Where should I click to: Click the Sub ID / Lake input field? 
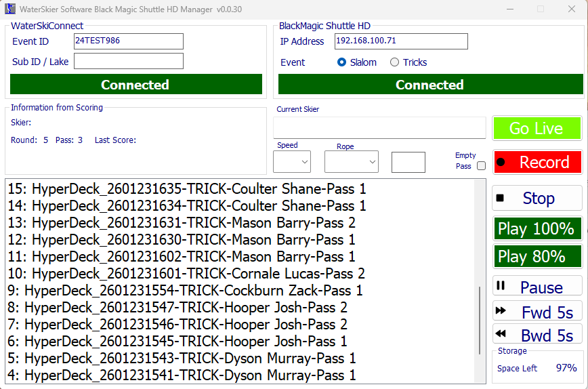pos(129,62)
